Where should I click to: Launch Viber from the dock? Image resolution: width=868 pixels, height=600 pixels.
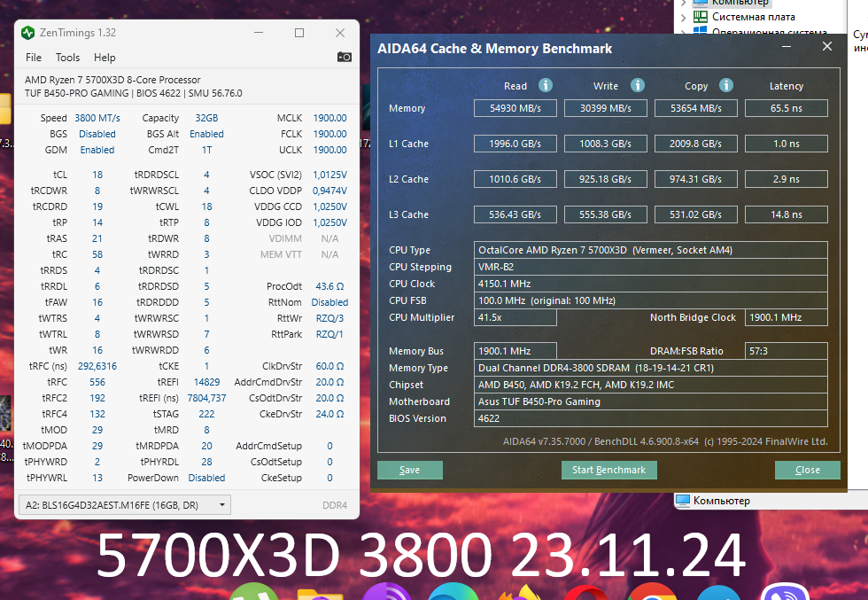click(x=787, y=592)
